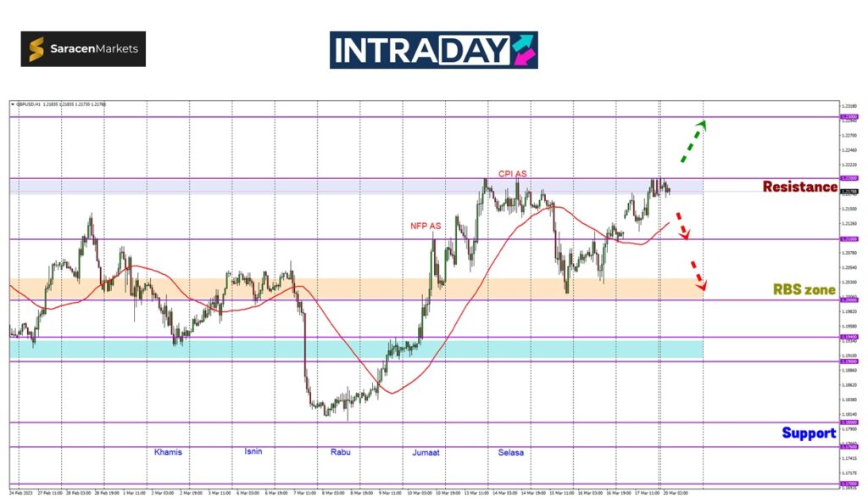Click the Selasa day label
The image size is (868, 498).
[x=510, y=452]
